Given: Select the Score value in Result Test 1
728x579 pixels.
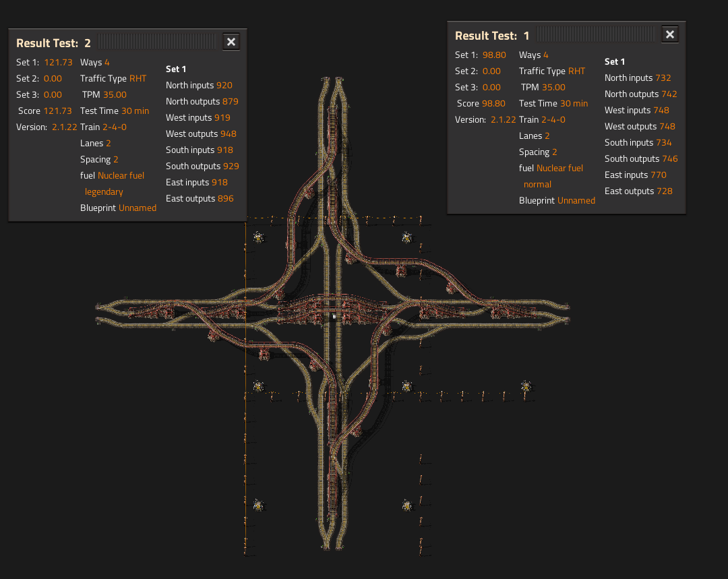Looking at the screenshot, I should click(x=493, y=103).
